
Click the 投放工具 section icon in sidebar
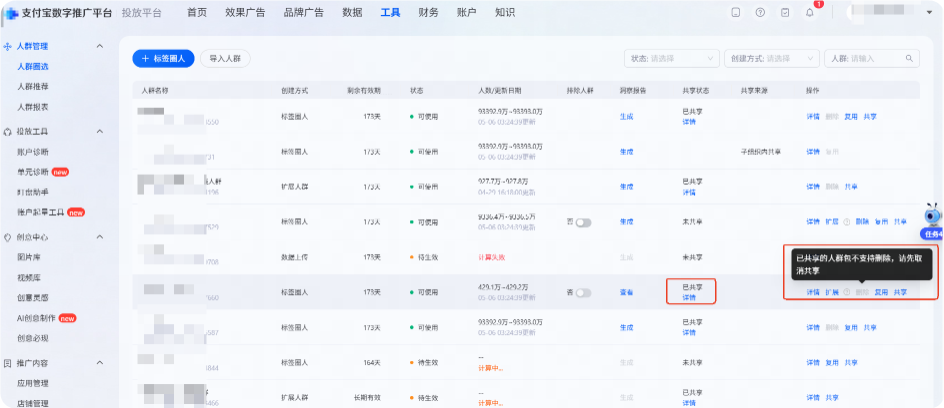[x=8, y=131]
